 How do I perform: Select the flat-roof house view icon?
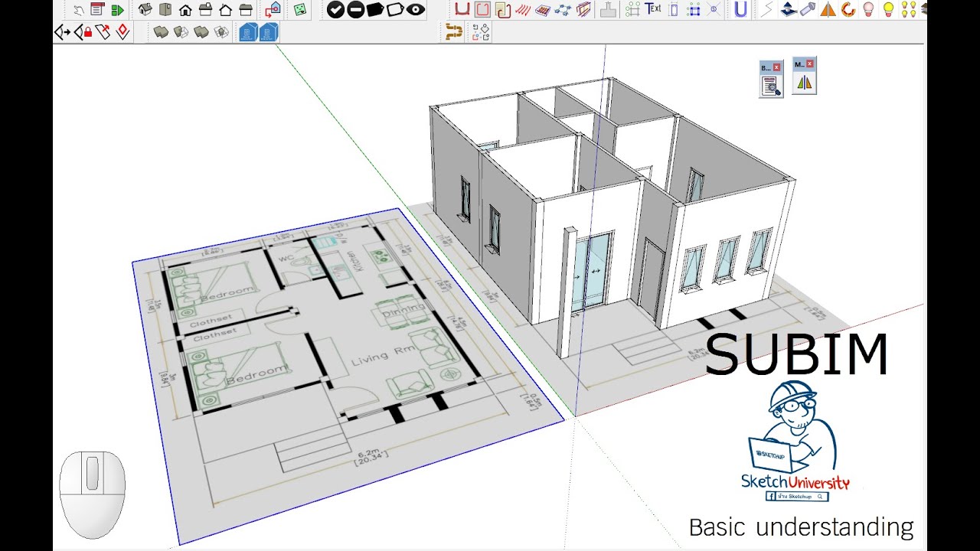pyautogui.click(x=246, y=10)
